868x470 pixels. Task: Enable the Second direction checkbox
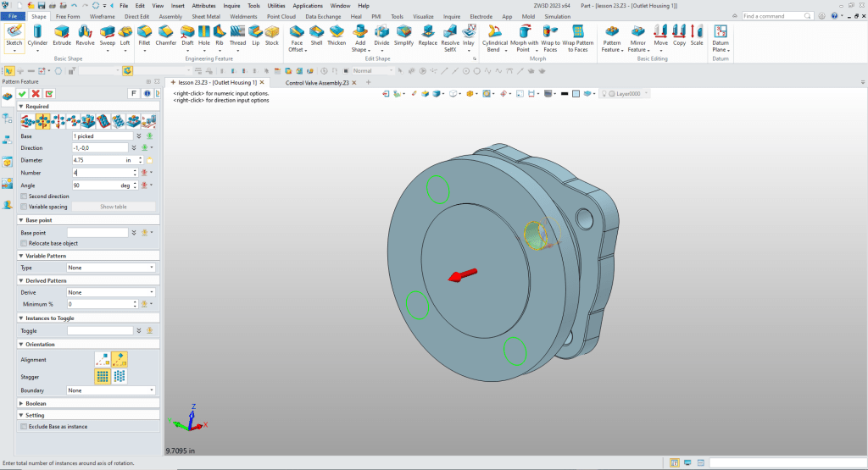coord(23,196)
